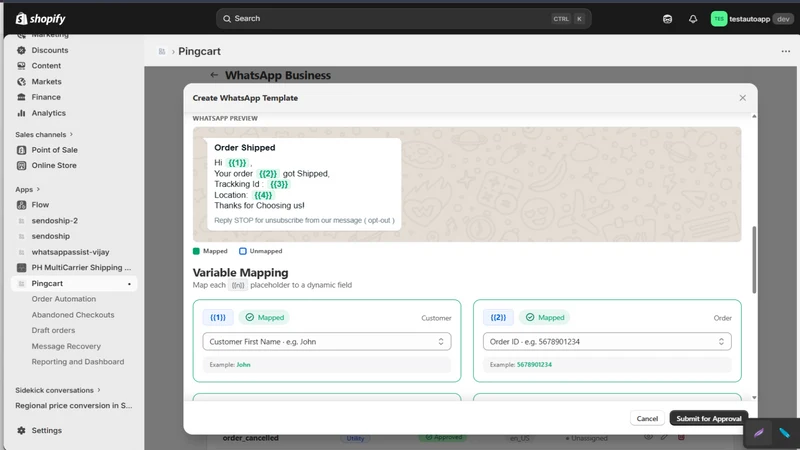
Task: Click the breadcrumb apps icon before Pingcart
Action: 162,52
